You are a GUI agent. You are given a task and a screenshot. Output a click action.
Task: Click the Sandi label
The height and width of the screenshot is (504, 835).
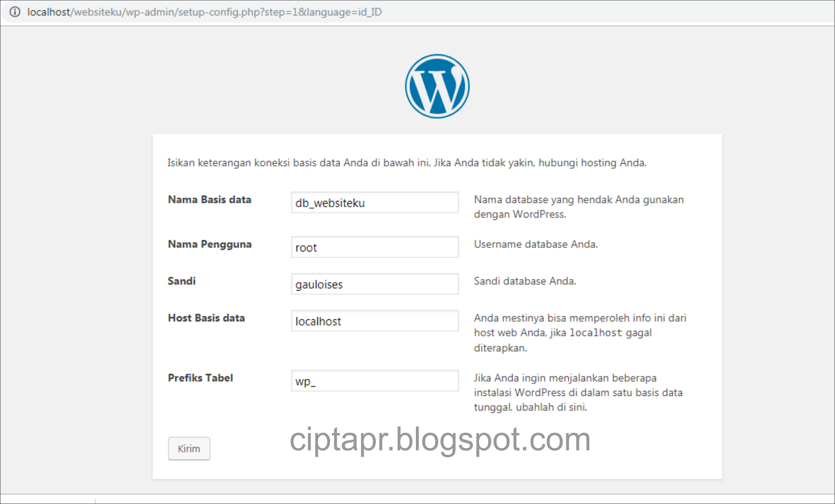(x=181, y=281)
